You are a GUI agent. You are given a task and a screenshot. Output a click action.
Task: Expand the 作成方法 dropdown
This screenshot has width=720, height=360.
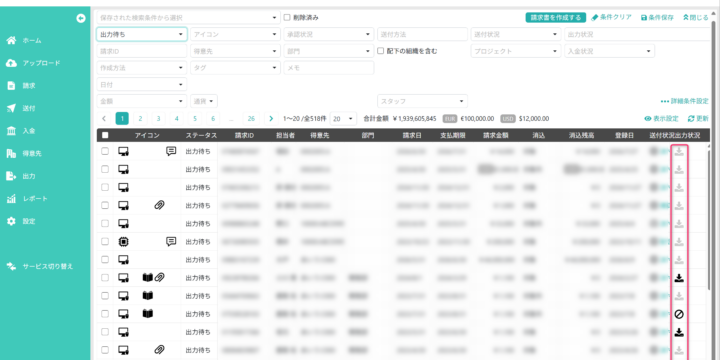point(141,68)
